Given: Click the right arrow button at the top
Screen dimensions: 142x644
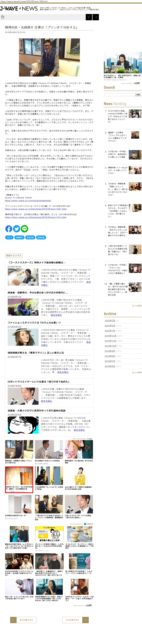Looking at the screenshot, I should tap(96, 17).
